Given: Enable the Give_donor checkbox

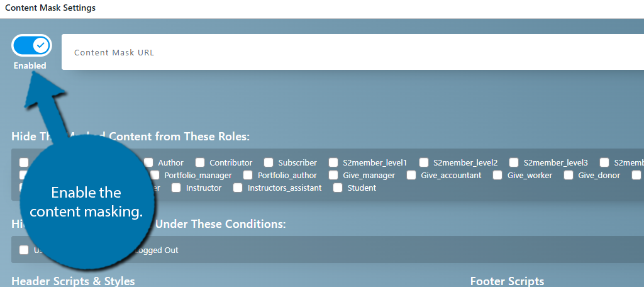Looking at the screenshot, I should coord(569,175).
